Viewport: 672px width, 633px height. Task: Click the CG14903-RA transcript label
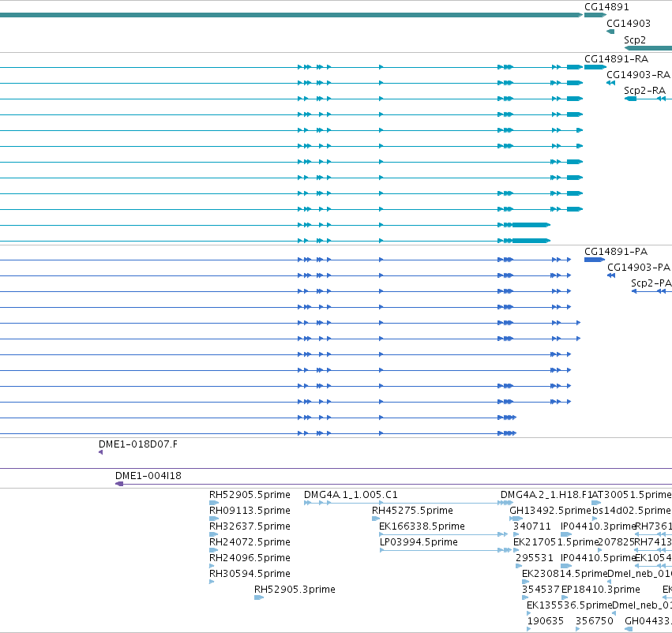638,74
